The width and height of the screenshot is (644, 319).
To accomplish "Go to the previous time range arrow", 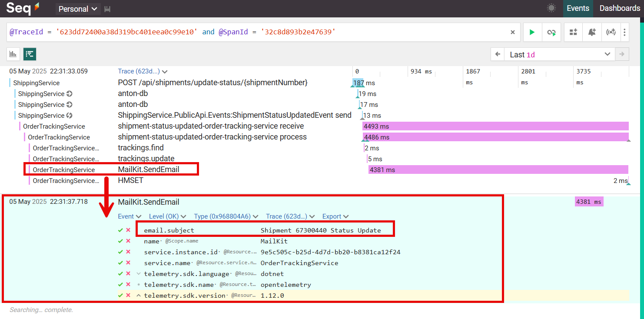I will click(x=498, y=54).
